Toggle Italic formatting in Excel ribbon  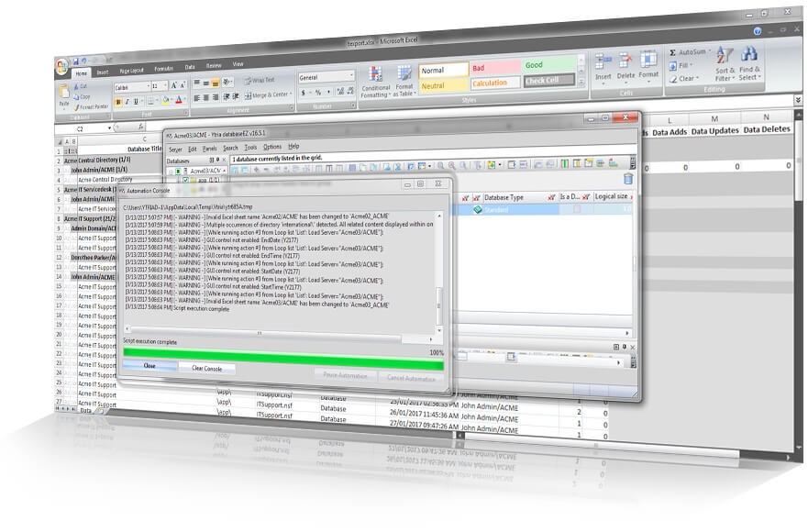tap(127, 102)
